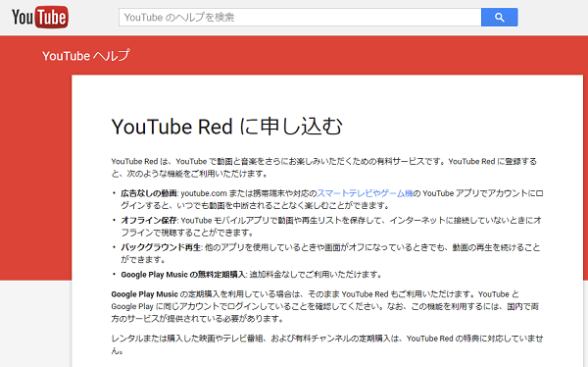Click paragraph beginning Google Play Music の定期購入を利用
Image resolution: width=588 pixels, height=367 pixels.
pos(324,306)
